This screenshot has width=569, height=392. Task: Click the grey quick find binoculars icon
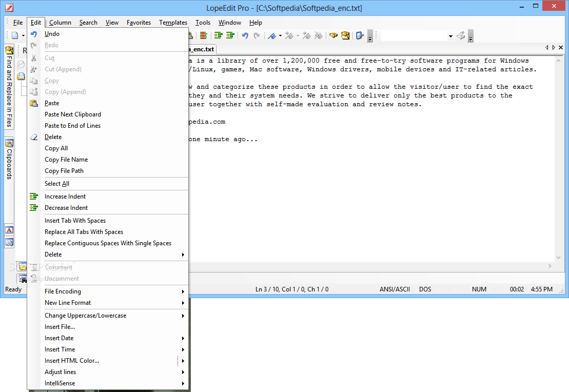click(x=461, y=35)
